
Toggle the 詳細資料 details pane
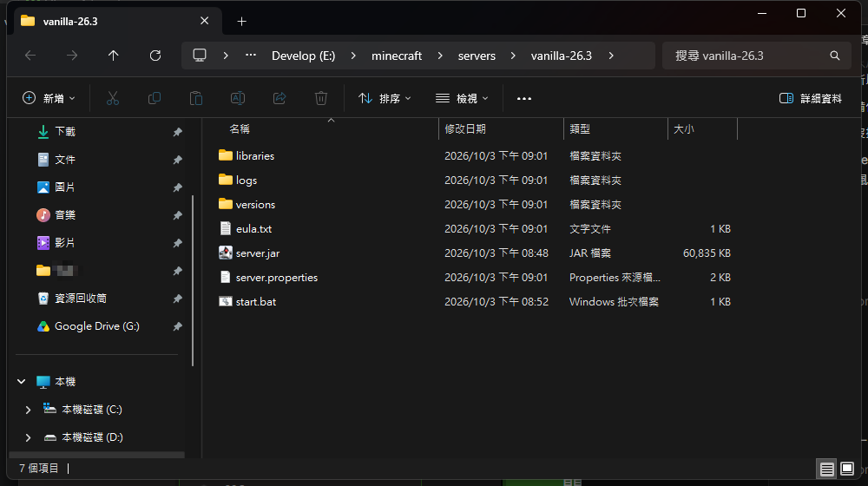811,99
